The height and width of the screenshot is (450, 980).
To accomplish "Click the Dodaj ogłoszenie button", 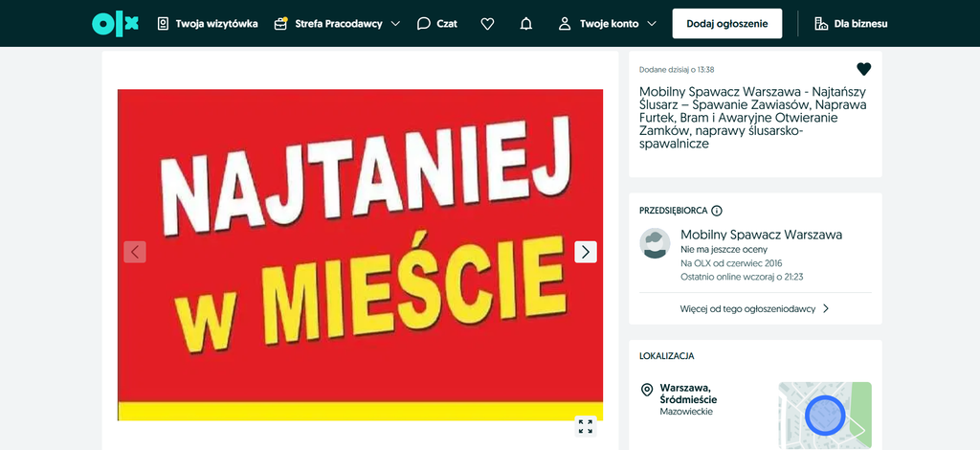I will (x=727, y=24).
